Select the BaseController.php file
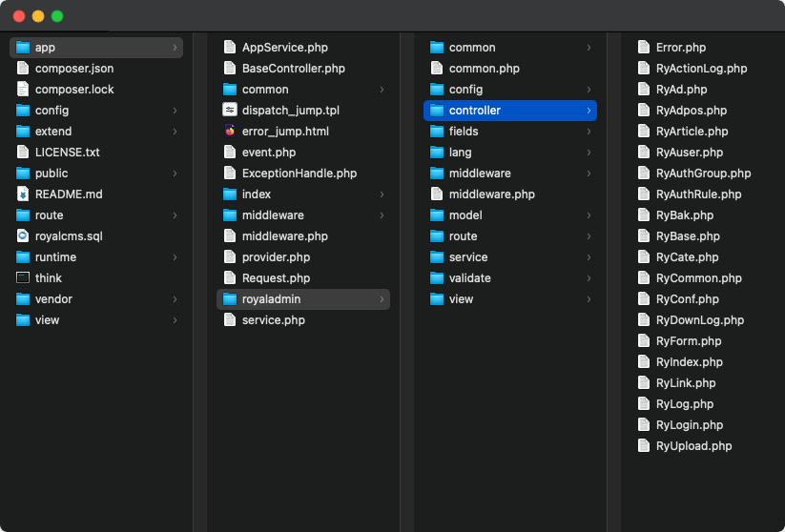The image size is (785, 532). coord(293,68)
